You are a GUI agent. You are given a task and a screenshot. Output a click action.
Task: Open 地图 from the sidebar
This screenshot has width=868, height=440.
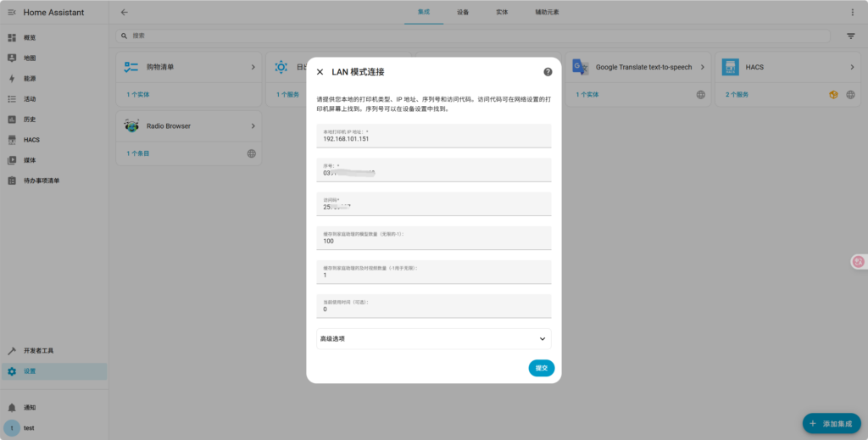point(30,58)
